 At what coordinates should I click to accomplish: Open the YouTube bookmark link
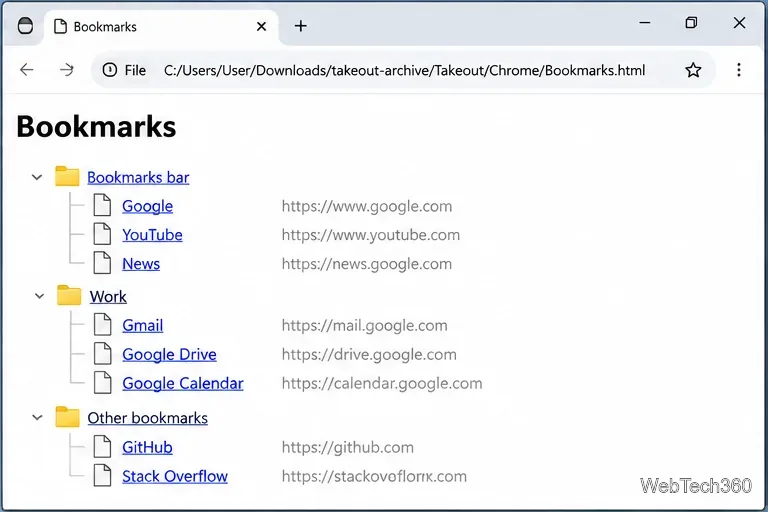click(152, 235)
